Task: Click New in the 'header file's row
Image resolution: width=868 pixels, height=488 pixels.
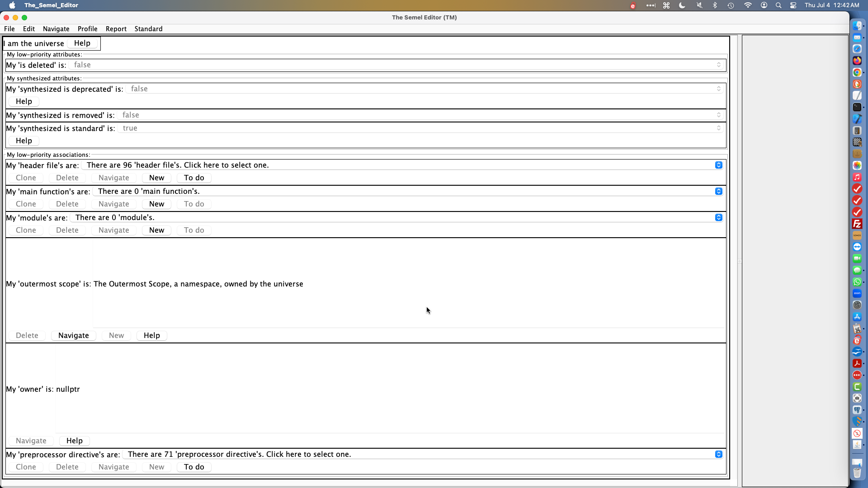Action: click(x=157, y=178)
